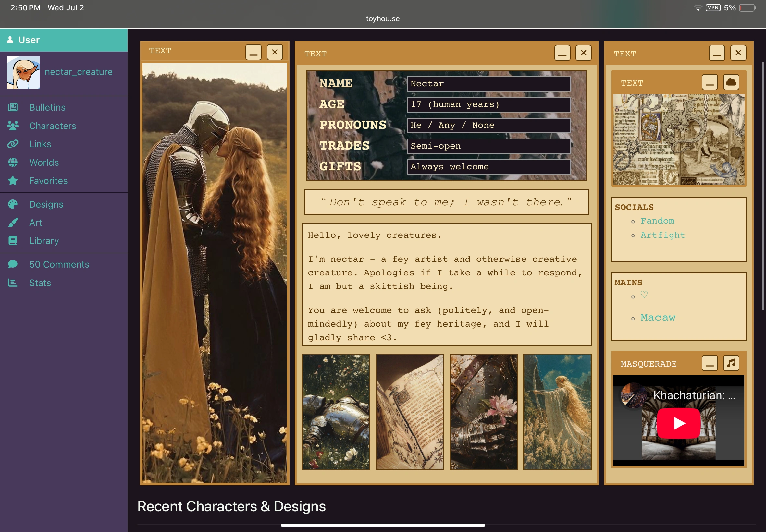
Task: Click the Library book icon
Action: [x=13, y=241]
